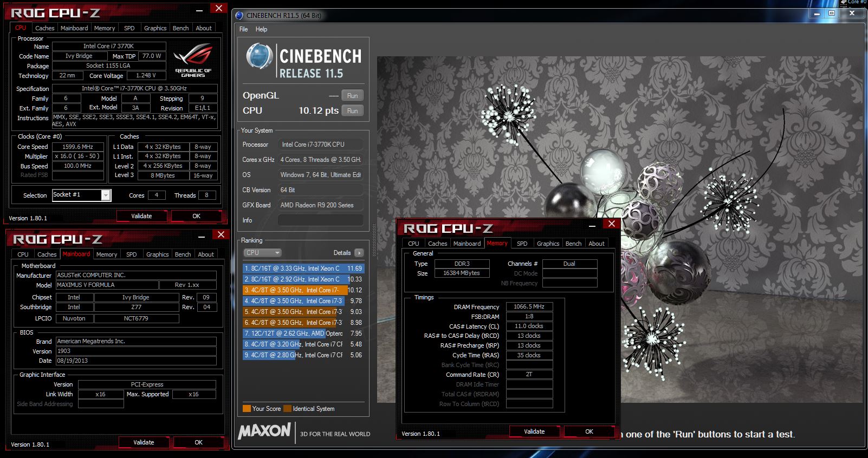This screenshot has width=868, height=458.
Task: Switch to SPD tab in CPU window
Action: 129,28
